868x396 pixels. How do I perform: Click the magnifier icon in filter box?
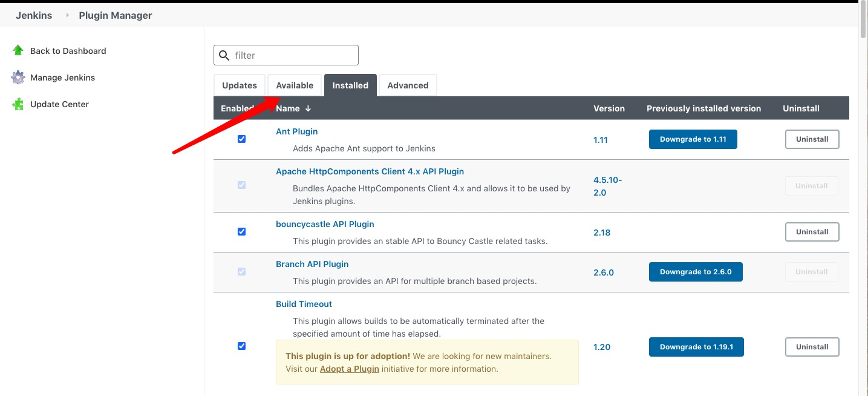click(224, 55)
